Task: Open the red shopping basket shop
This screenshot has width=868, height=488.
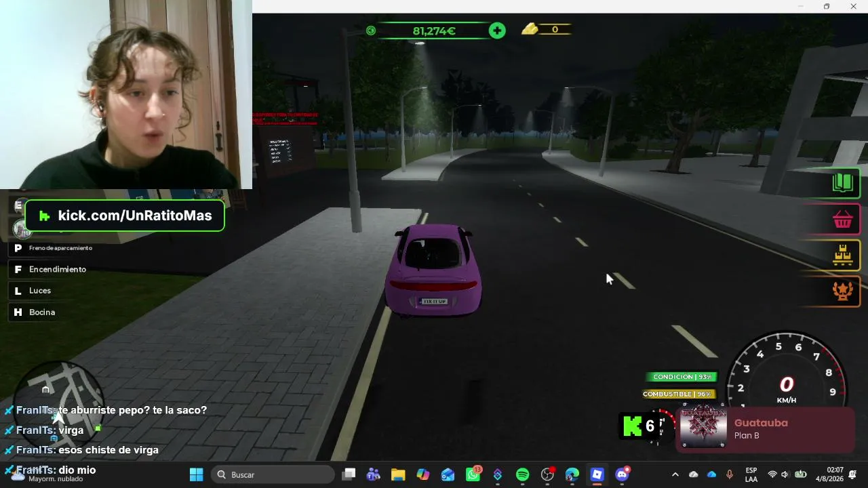Action: pos(842,219)
